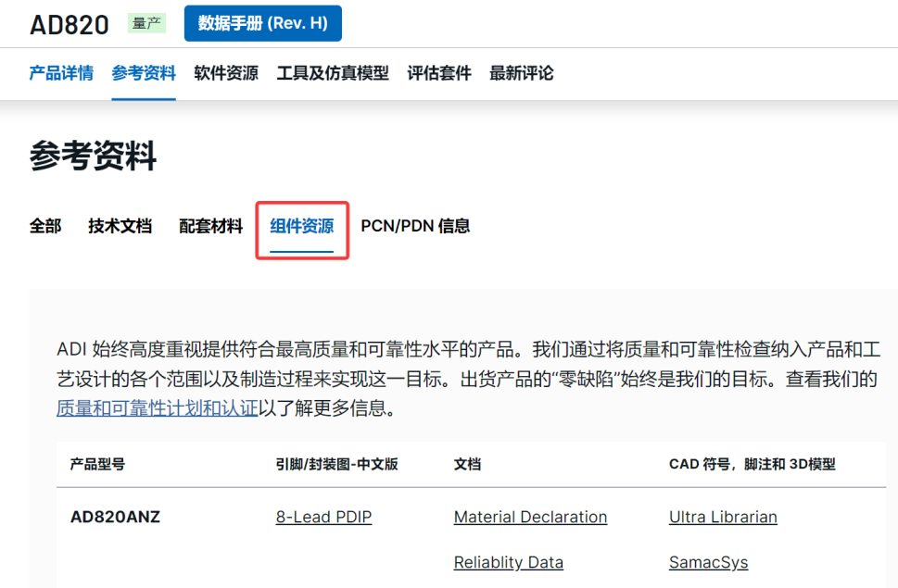Open the SamacSys CAD model link
The width and height of the screenshot is (898, 588).
coord(708,562)
